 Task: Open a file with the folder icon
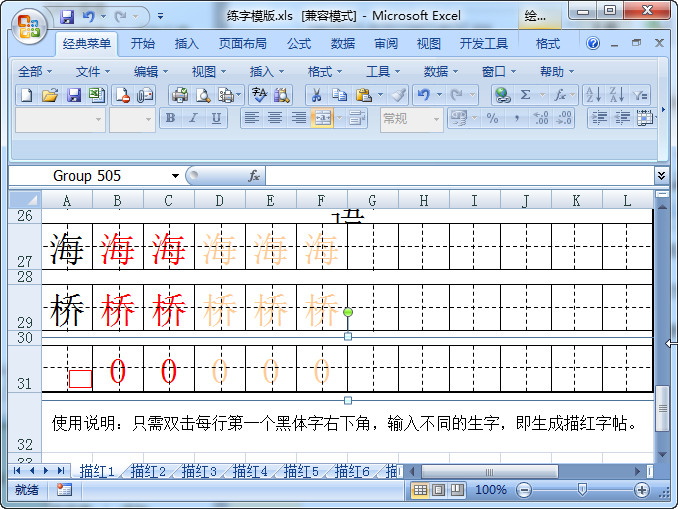(x=50, y=95)
